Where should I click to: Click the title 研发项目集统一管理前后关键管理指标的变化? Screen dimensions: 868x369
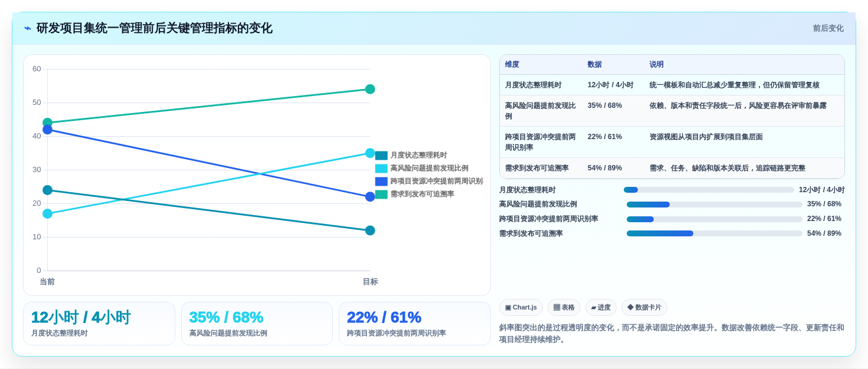tap(155, 28)
